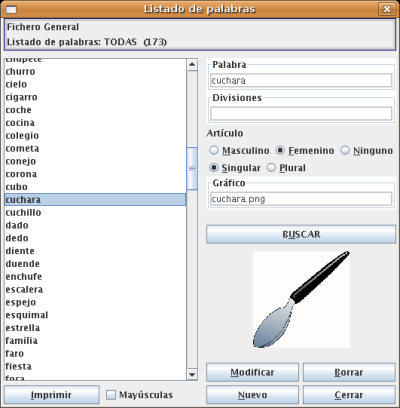Select 'churro' in the word list
The height and width of the screenshot is (408, 400).
(95, 72)
